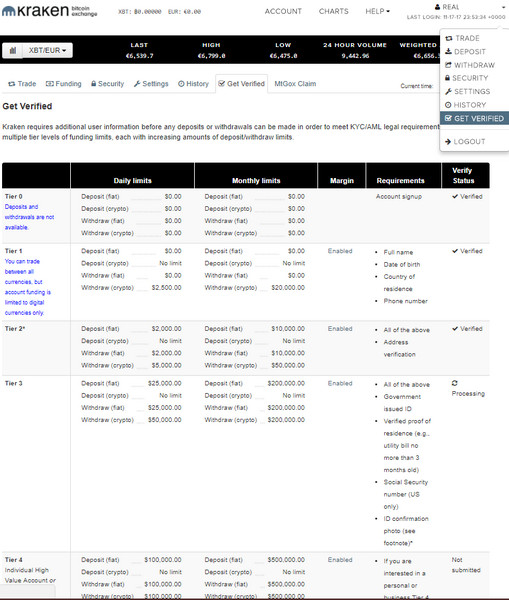Viewport: 509px width, 600px height.
Task: Click the HISTORY clock icon in the dropdown
Action: (x=448, y=105)
